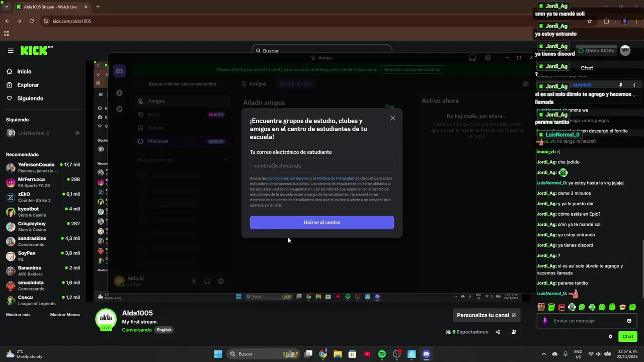Open Chrome extensions puzzle icon
This screenshot has width=644, height=362.
pos(606,21)
